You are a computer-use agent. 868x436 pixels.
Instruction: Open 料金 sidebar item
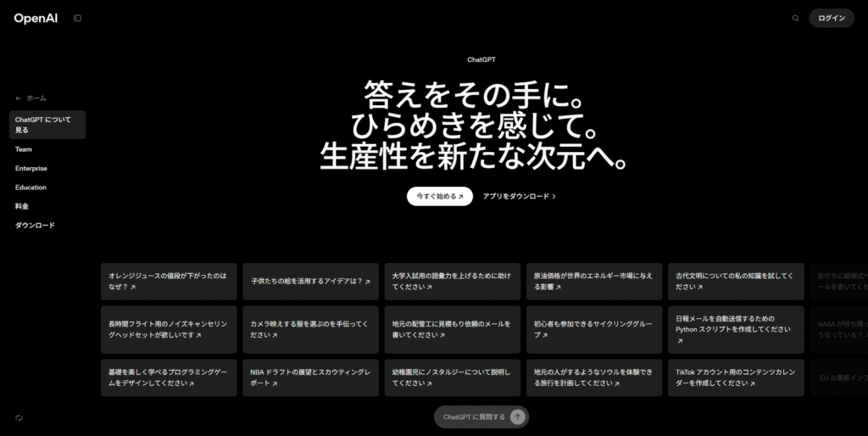tap(21, 206)
